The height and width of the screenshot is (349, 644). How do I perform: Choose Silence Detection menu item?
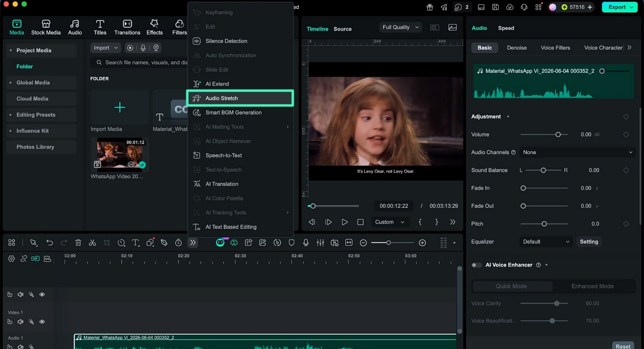[240, 41]
